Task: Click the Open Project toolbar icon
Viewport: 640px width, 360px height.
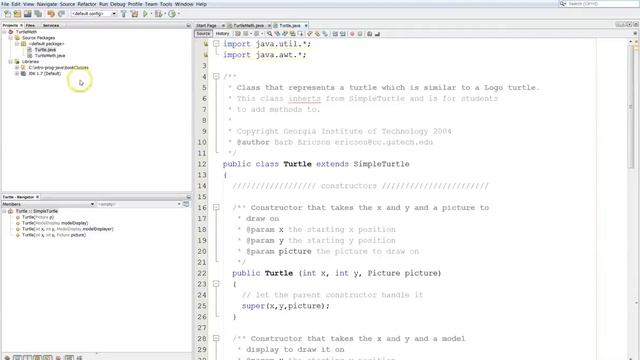Action: tap(28, 14)
